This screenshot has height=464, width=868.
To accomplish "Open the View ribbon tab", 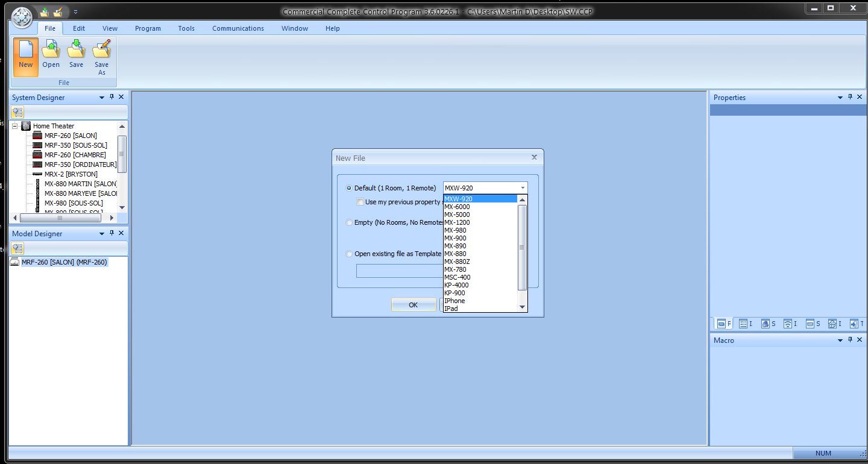I will click(110, 28).
